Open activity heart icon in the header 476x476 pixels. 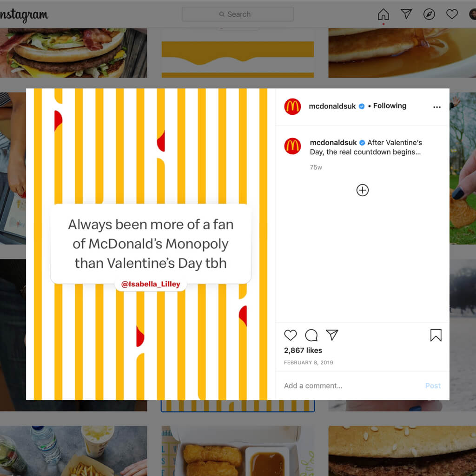coord(452,14)
